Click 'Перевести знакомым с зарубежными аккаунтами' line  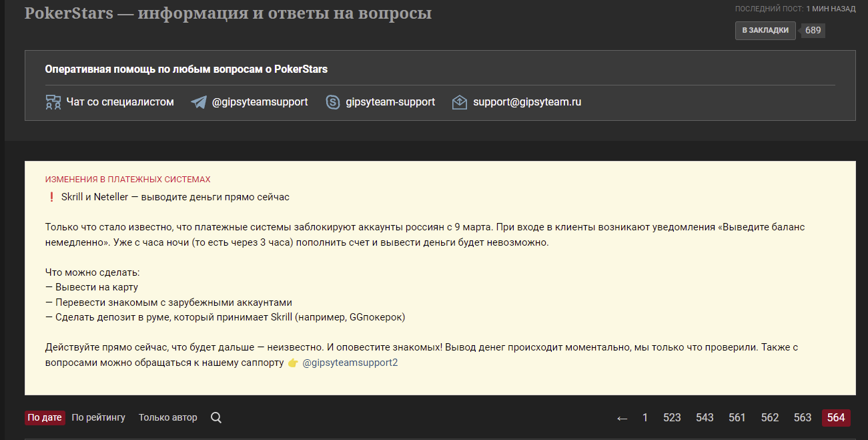(169, 302)
